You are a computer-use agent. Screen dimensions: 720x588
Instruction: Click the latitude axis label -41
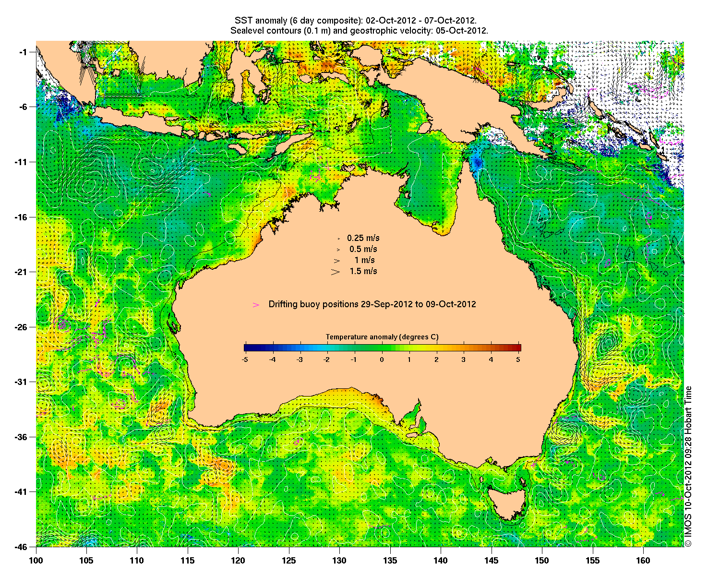(x=21, y=492)
